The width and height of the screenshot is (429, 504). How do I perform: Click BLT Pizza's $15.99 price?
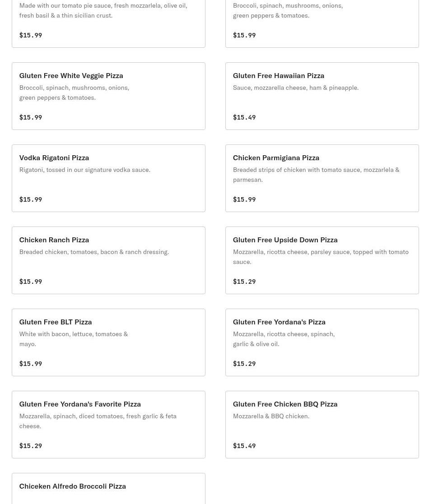[x=30, y=364]
